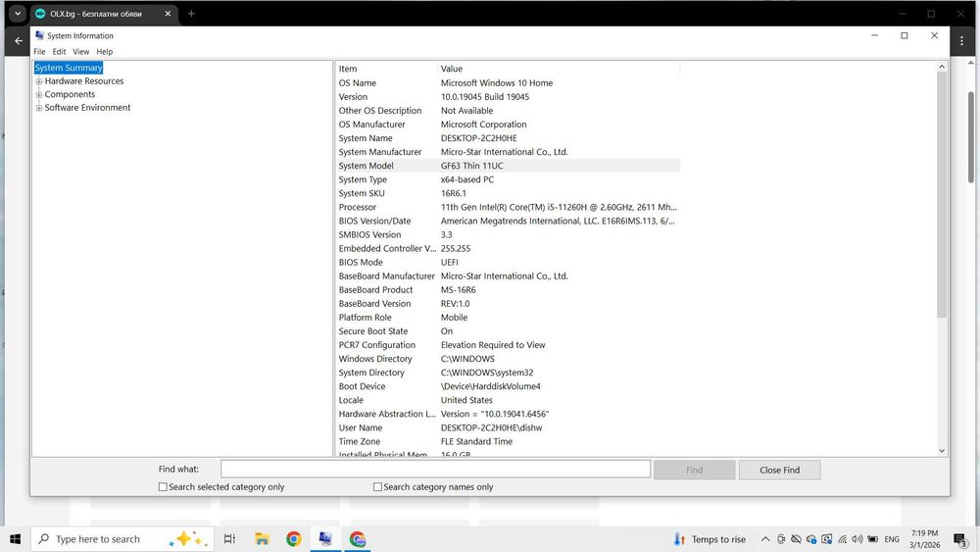The width and height of the screenshot is (980, 552).
Task: Launch File Explorer from the taskbar
Action: tap(262, 539)
